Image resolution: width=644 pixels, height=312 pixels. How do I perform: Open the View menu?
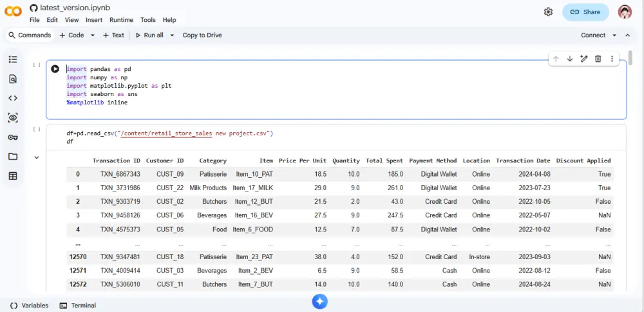click(71, 20)
